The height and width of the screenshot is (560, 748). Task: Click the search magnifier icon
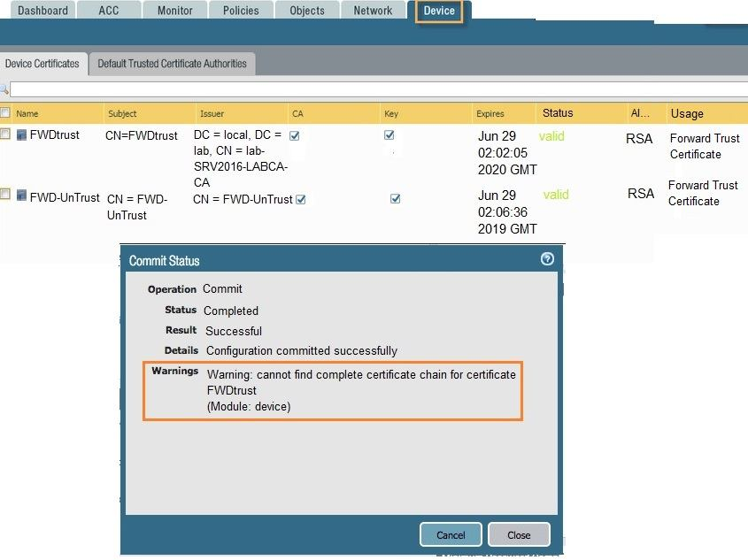coord(4,89)
